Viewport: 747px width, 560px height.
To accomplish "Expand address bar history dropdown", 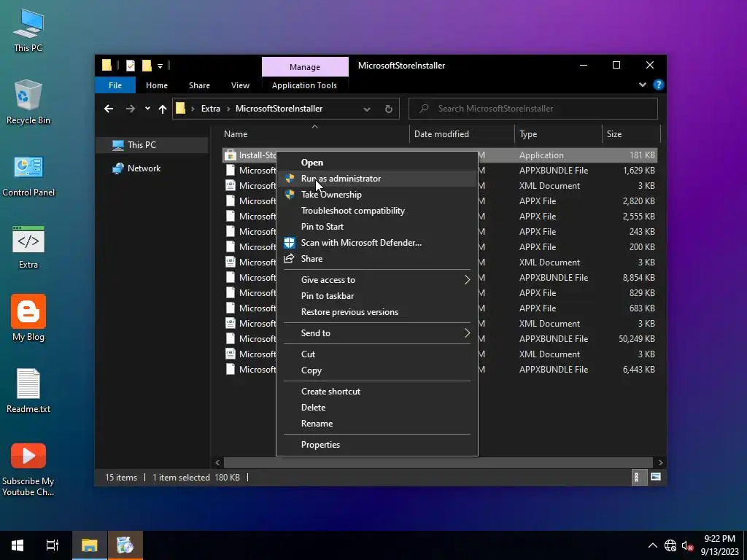I will coord(366,109).
